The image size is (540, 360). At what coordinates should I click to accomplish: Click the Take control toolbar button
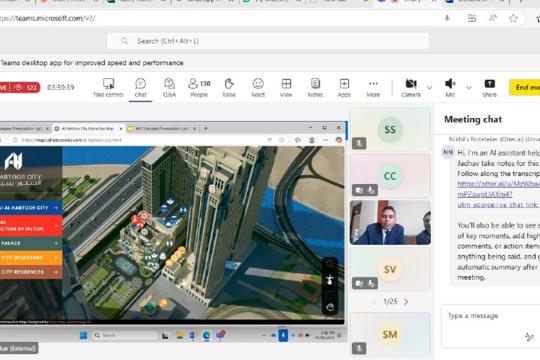(x=108, y=88)
